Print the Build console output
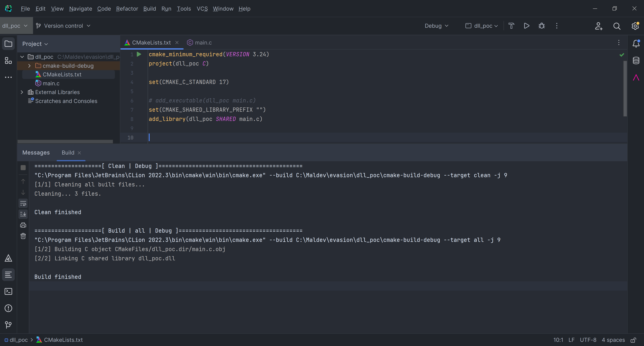644x346 pixels. pos(23,225)
